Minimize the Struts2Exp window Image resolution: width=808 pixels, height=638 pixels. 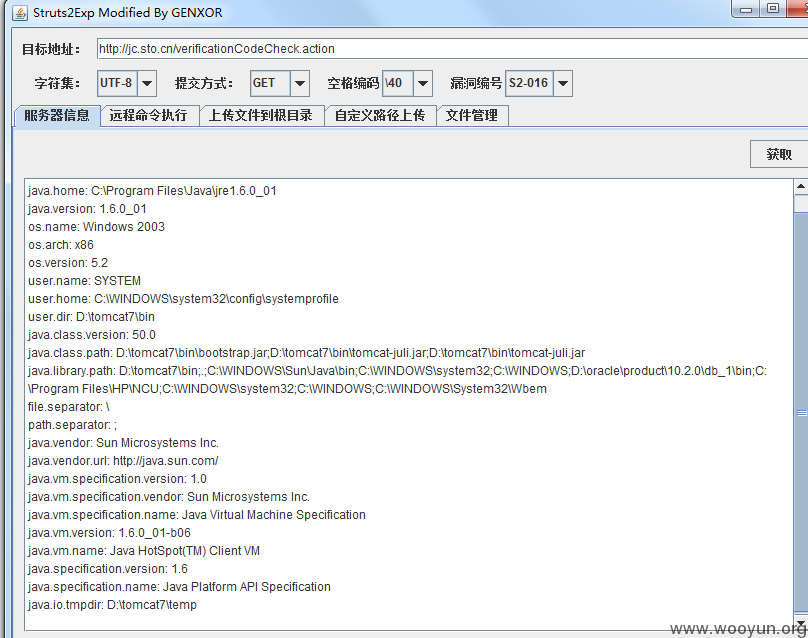pos(745,9)
